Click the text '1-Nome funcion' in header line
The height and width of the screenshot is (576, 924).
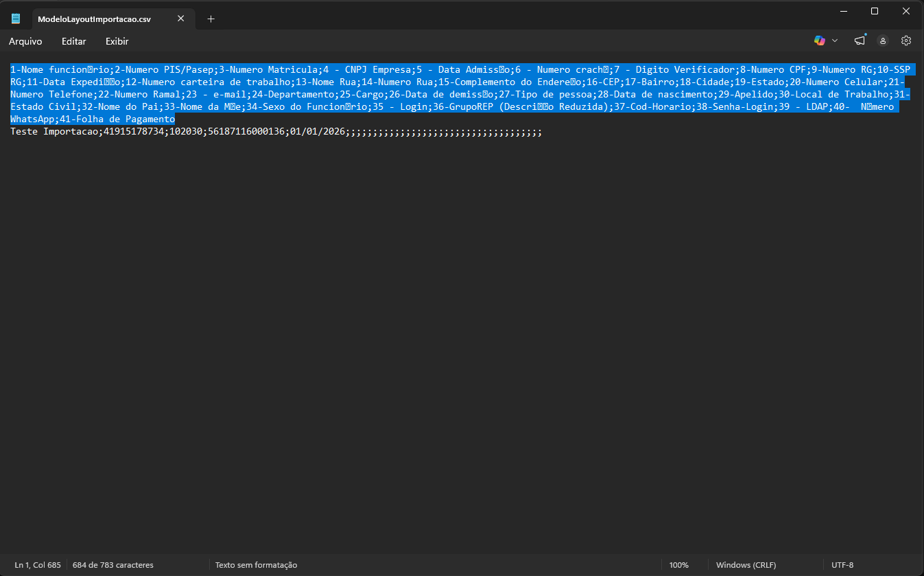pos(49,69)
